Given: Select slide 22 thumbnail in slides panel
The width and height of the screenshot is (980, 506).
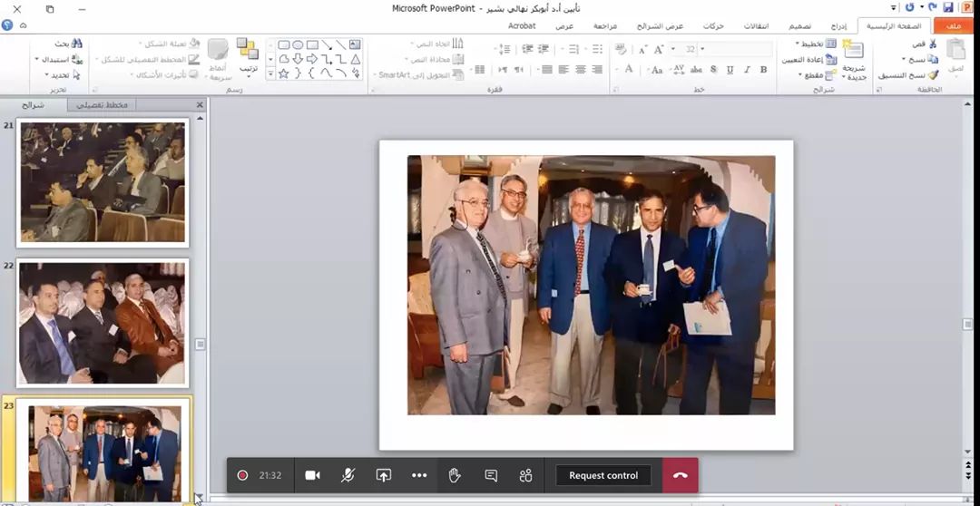Looking at the screenshot, I should 103,323.
